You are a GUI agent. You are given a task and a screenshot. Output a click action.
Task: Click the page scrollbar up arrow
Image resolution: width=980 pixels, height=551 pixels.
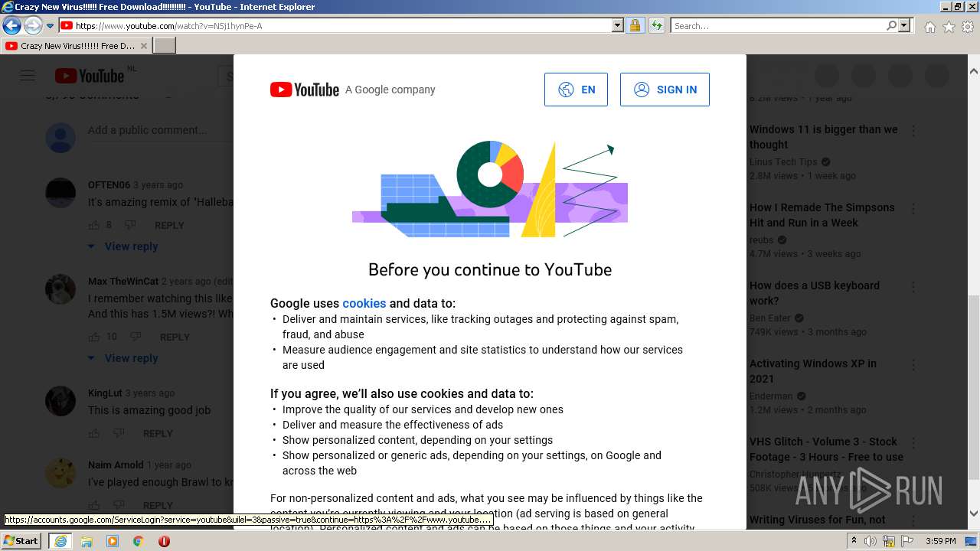(x=973, y=70)
